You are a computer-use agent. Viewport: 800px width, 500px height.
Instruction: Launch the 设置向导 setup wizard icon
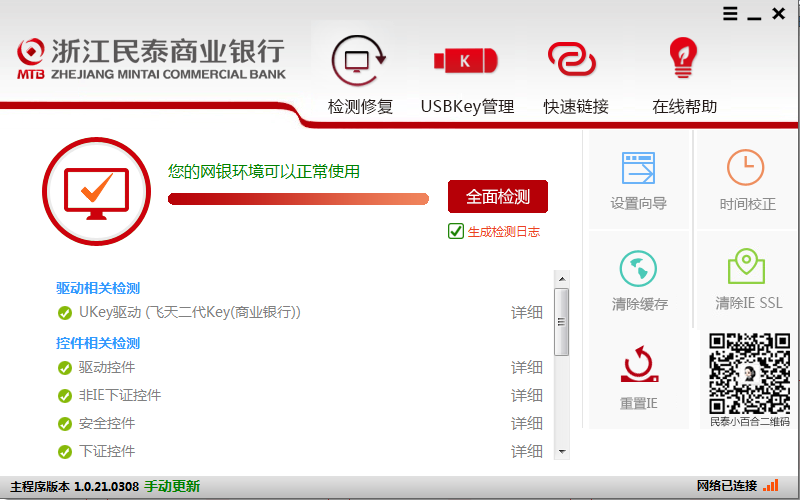638,168
